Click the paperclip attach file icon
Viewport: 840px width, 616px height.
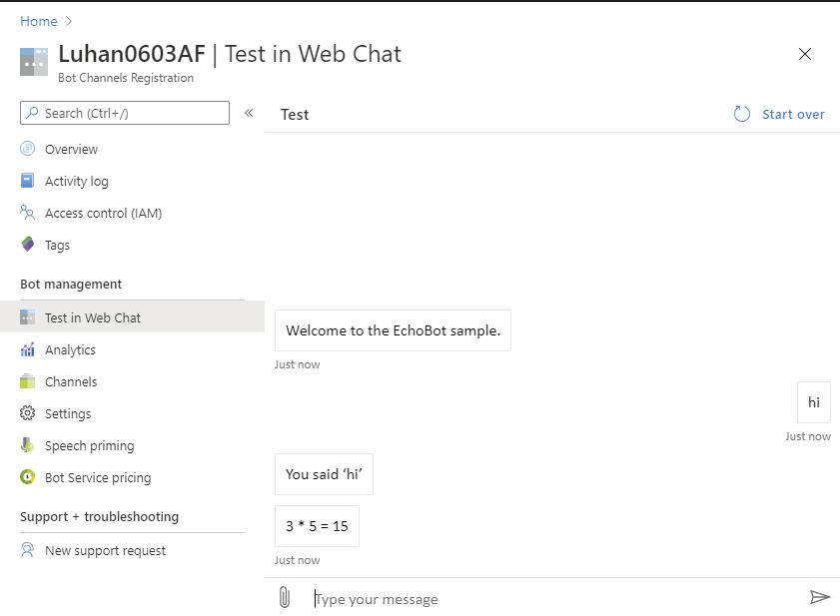tap(285, 597)
